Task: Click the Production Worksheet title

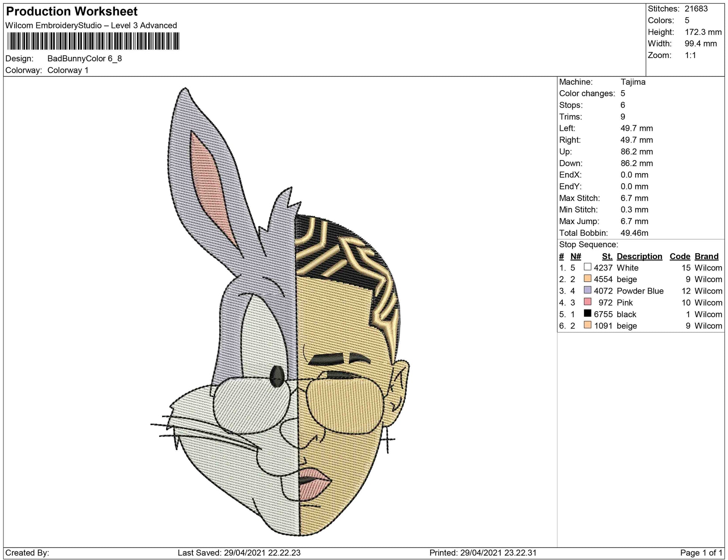Action: pyautogui.click(x=72, y=11)
